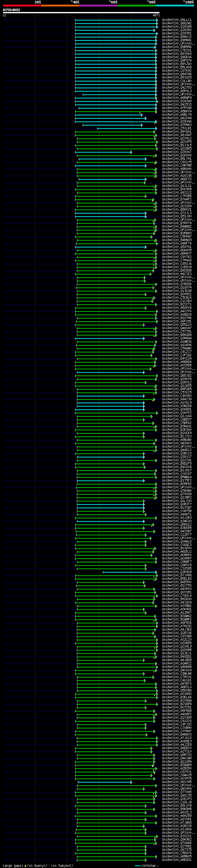
Task: Select hit label UniRef100_Q1ILG1
Action: click(x=176, y=186)
